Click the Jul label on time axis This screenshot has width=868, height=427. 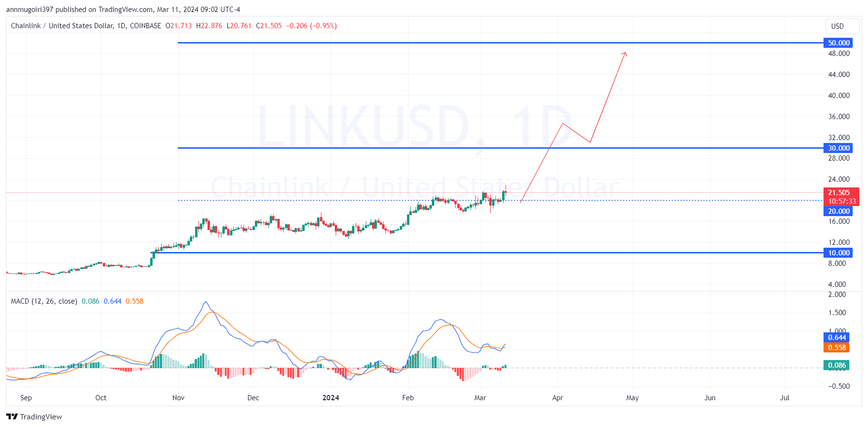tap(785, 398)
